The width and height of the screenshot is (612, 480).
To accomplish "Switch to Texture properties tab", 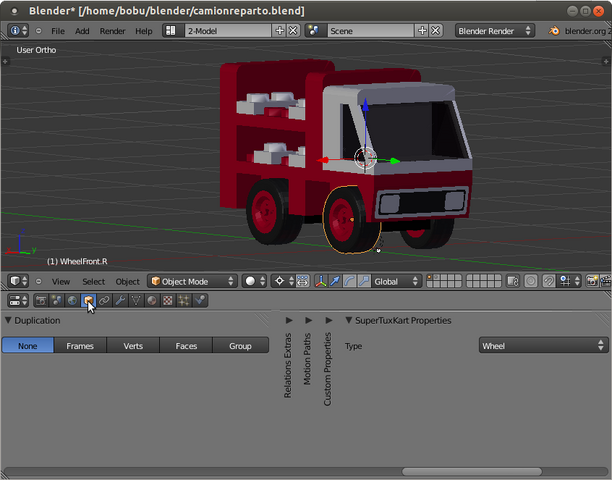I will point(168,300).
